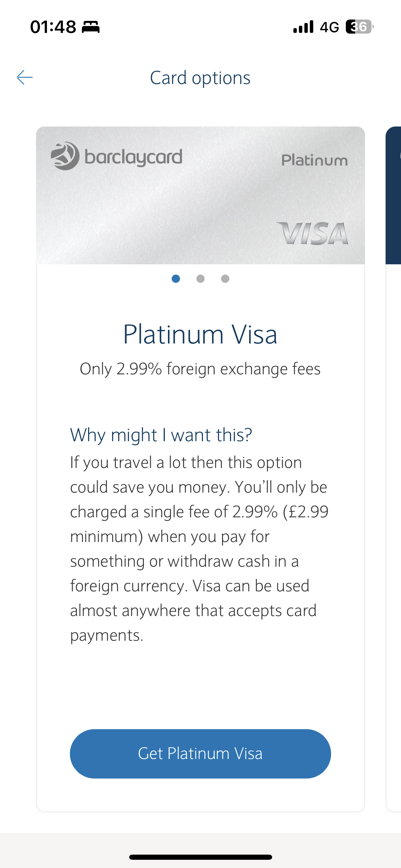Tap the 01:48 clock in status bar
This screenshot has height=868, width=401.
[x=53, y=27]
